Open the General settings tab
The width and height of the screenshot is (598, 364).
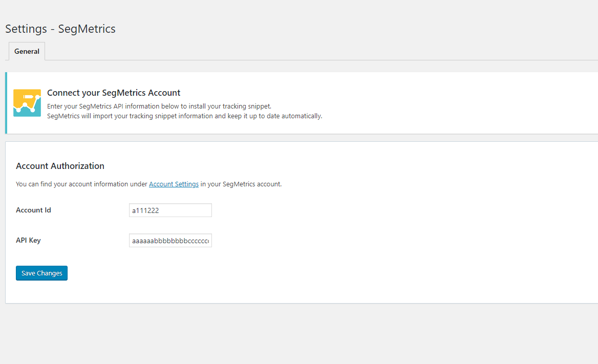click(27, 51)
